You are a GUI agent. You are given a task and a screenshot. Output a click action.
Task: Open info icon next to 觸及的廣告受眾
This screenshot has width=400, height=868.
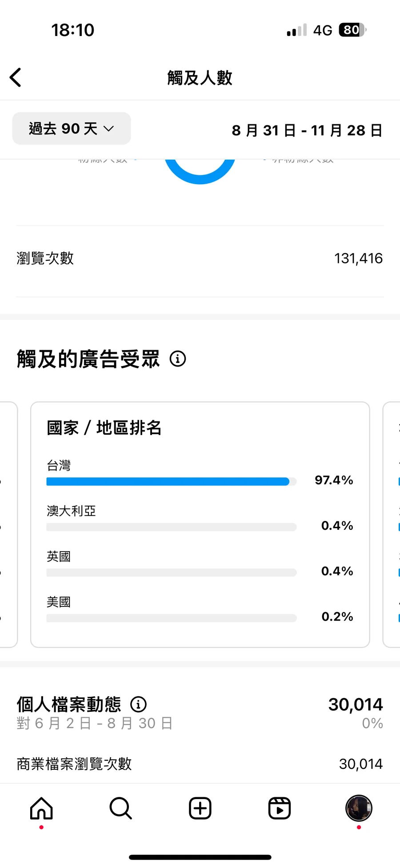[178, 359]
